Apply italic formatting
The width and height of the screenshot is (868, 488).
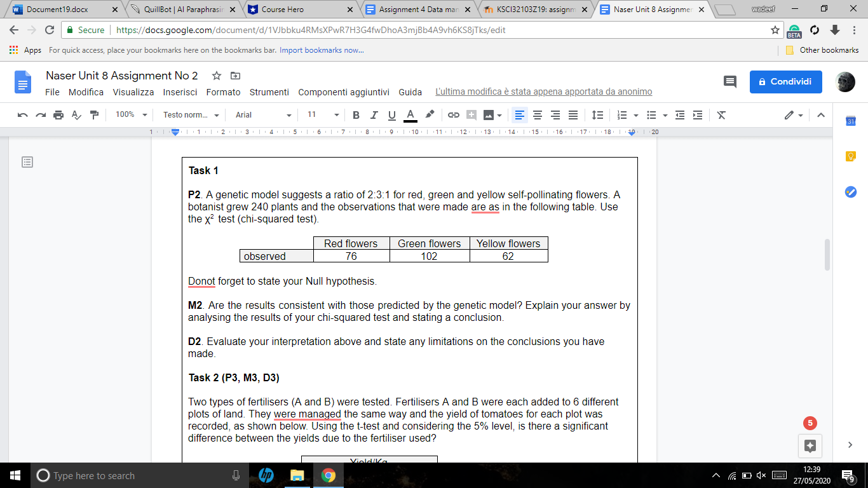pyautogui.click(x=374, y=115)
